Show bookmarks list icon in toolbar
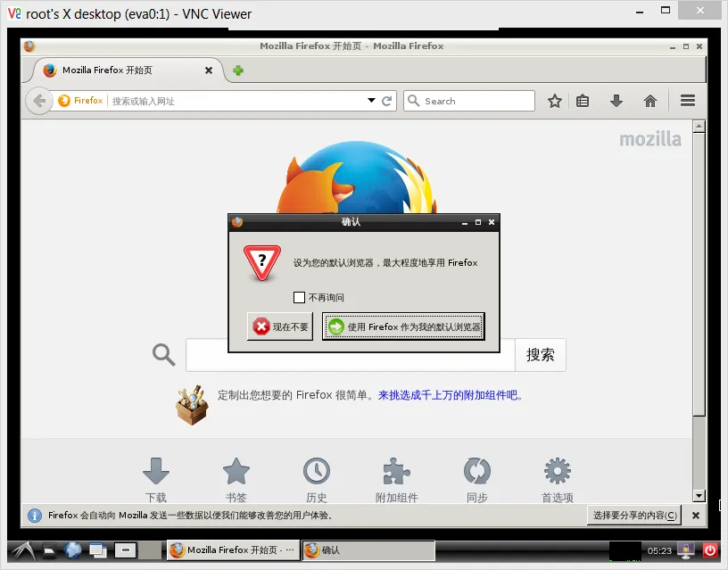This screenshot has height=570, width=728. tap(583, 101)
